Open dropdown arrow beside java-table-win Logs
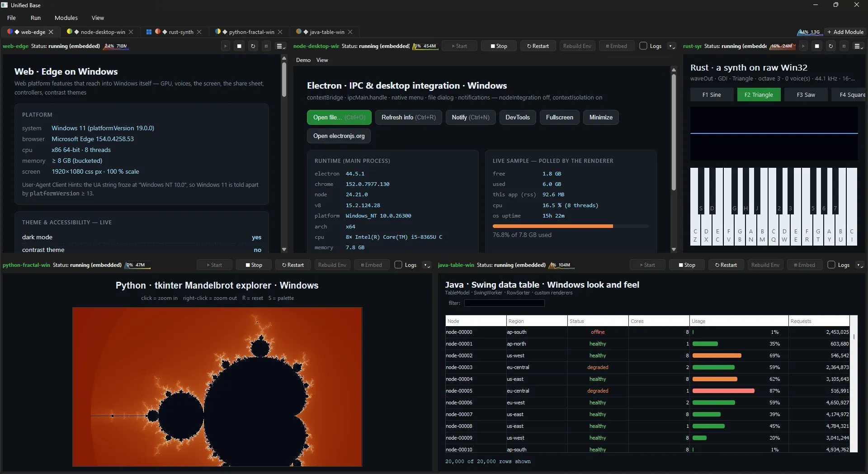This screenshot has width=868, height=474. tap(860, 265)
